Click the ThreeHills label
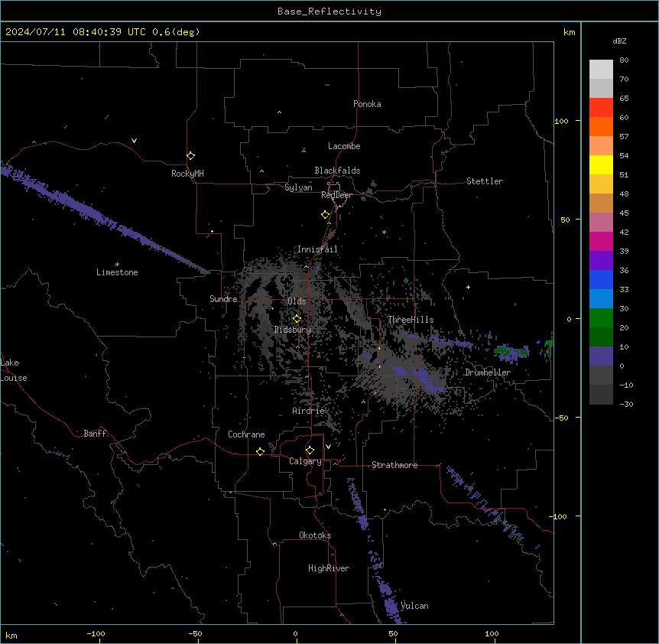The image size is (659, 644). (411, 320)
